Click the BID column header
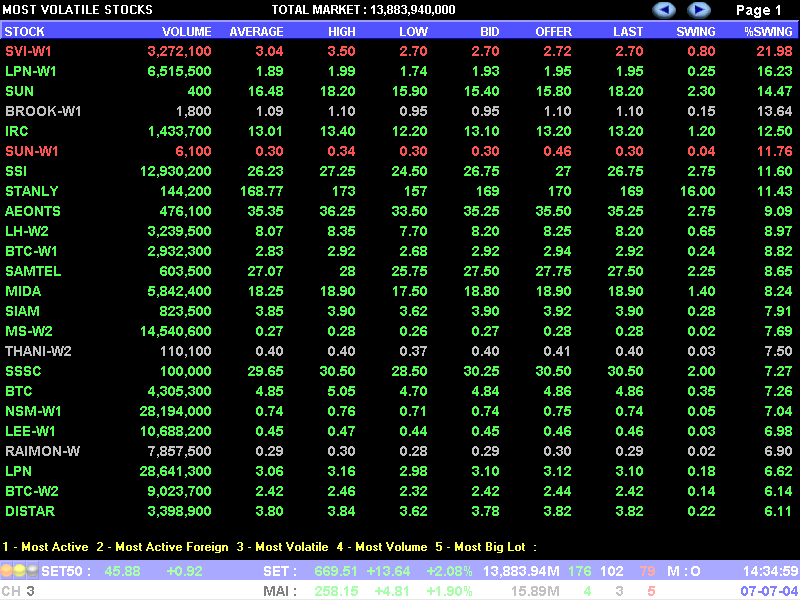Screen dimensions: 800x600 tap(490, 32)
